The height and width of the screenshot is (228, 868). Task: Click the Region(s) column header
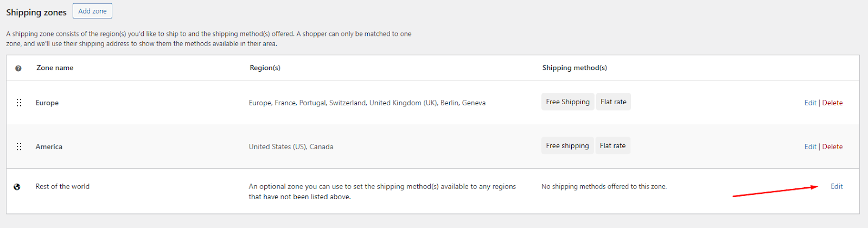[265, 68]
